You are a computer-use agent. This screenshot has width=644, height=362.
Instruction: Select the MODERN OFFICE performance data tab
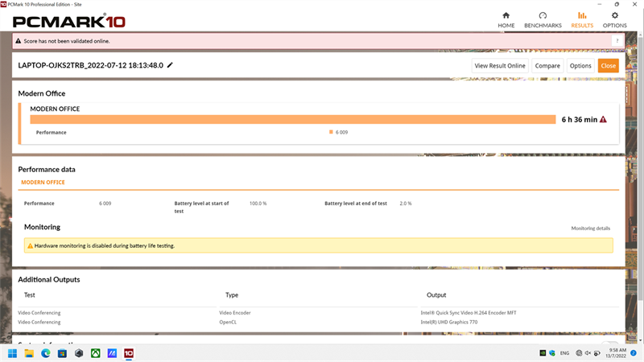(43, 183)
